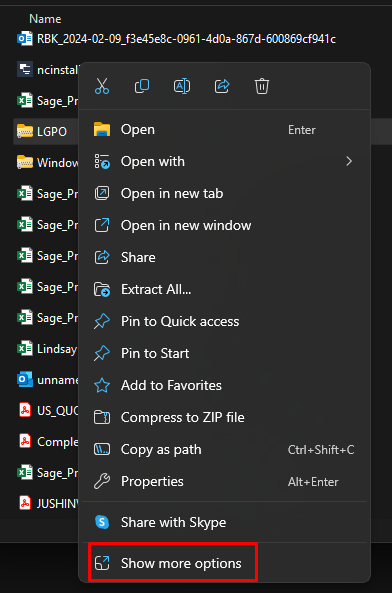
Task: Choose Pin to Quick access
Action: click(x=225, y=321)
